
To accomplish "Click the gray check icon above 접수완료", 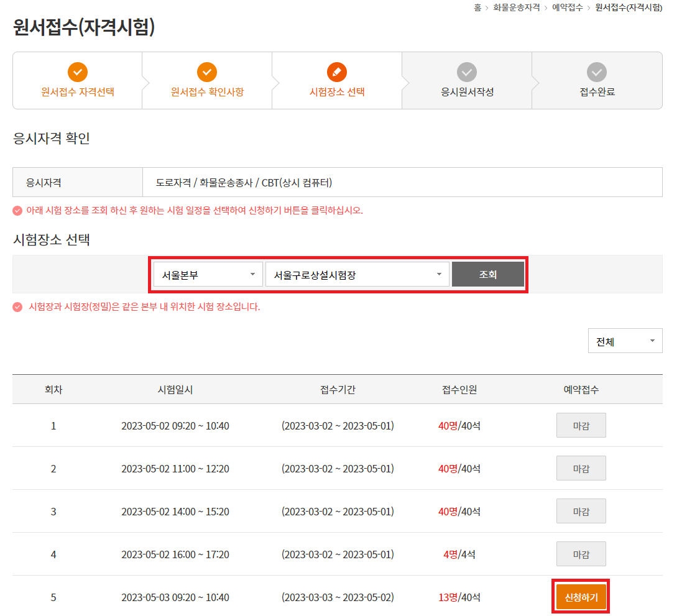I will point(596,72).
